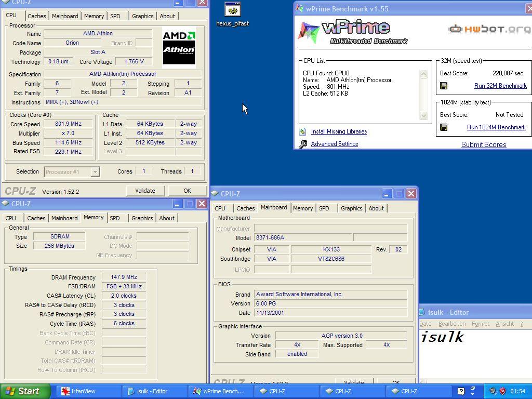
Task: Click the DRAM Frequency 147.9 MHz field
Action: click(124, 277)
